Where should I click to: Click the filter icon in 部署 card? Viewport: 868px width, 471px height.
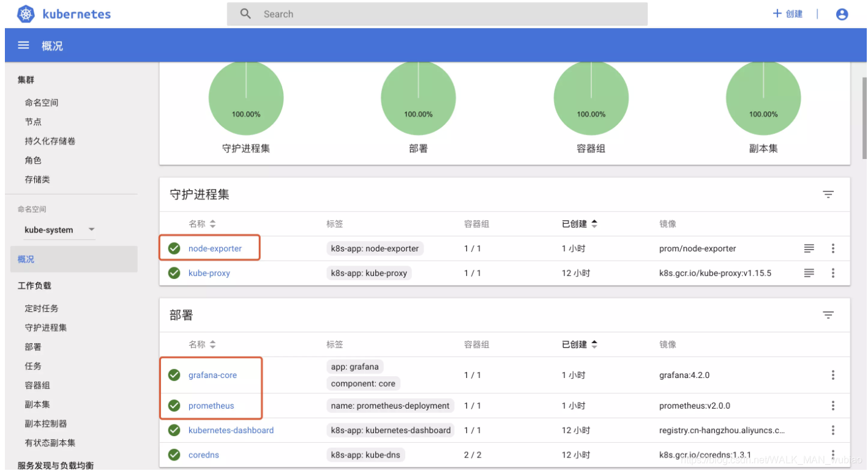tap(828, 315)
